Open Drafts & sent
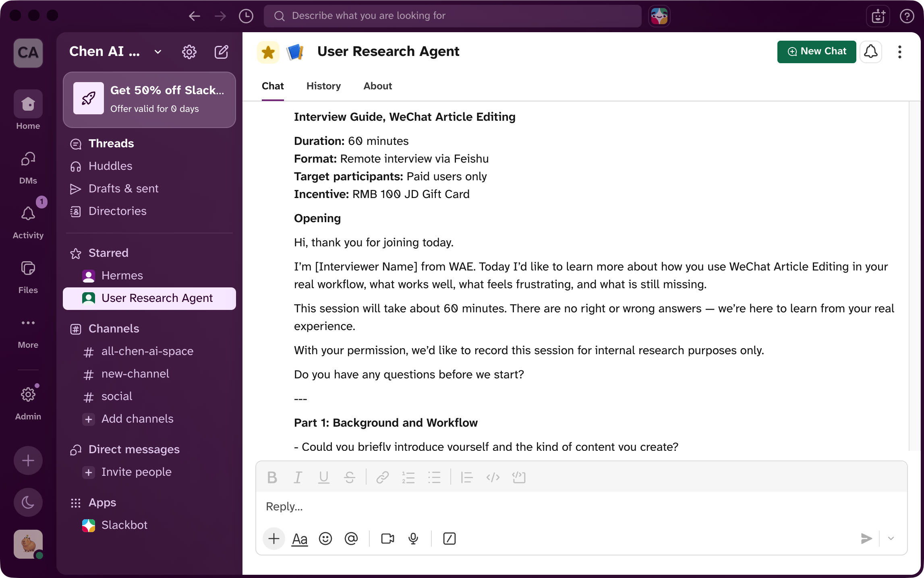This screenshot has height=578, width=924. click(149, 189)
